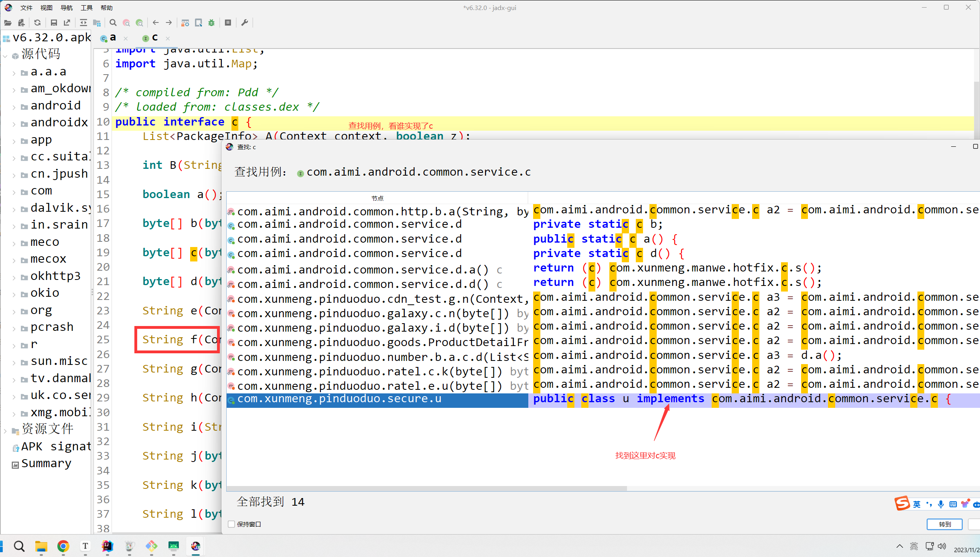Image resolution: width=980 pixels, height=557 pixels.
Task: Open the 视图 menu
Action: tap(47, 8)
